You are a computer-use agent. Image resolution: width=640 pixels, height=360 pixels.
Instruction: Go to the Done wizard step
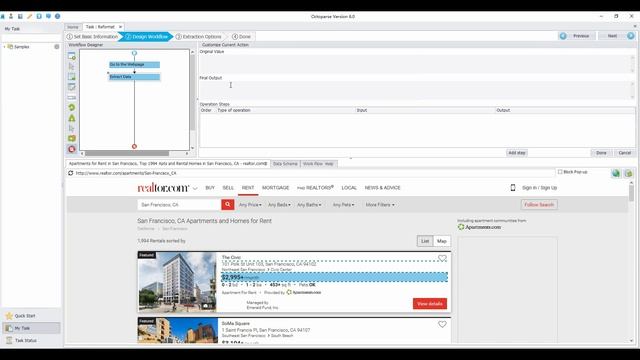242,37
